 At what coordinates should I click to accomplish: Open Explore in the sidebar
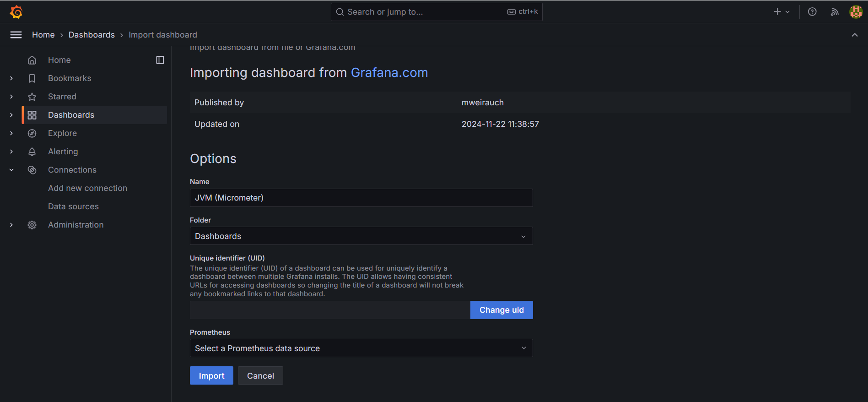(x=62, y=133)
